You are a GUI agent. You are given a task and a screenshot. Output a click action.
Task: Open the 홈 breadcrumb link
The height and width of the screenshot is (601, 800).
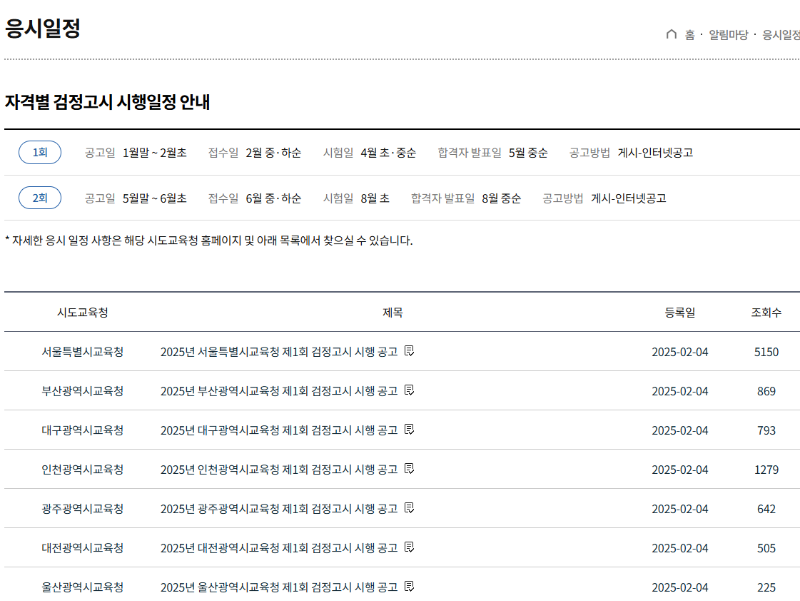pyautogui.click(x=690, y=35)
